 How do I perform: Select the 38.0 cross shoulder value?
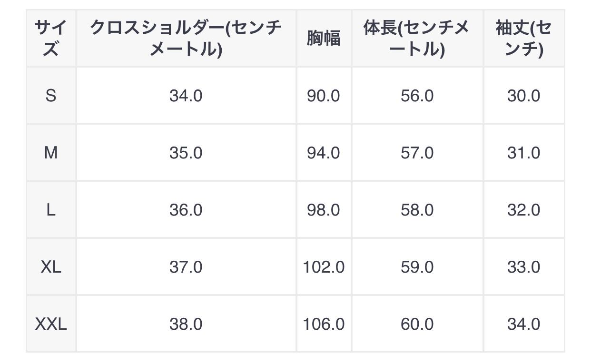186,324
